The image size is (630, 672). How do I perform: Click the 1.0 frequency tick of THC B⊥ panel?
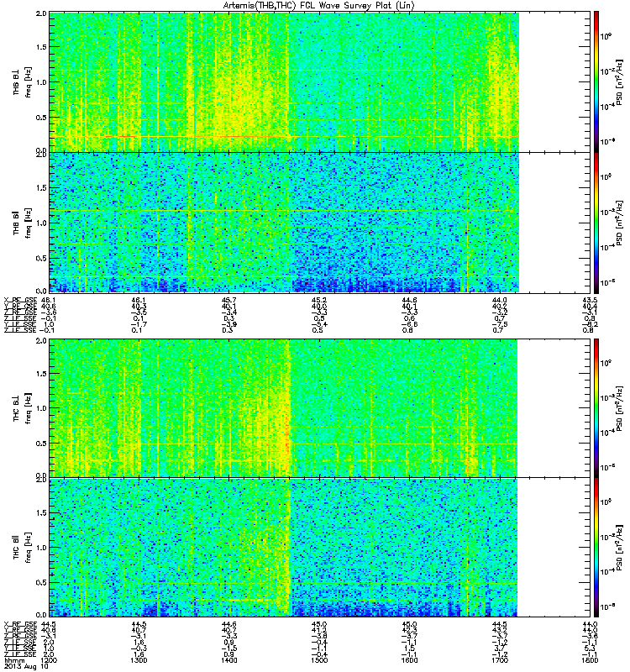(41, 408)
